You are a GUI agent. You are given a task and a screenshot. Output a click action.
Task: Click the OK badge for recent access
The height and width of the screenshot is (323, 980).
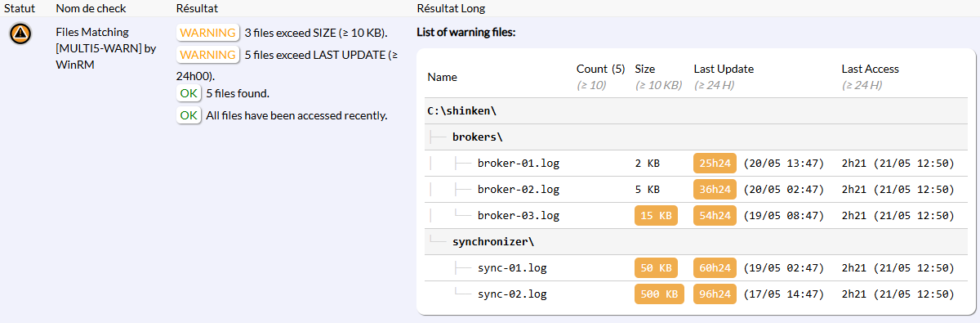pyautogui.click(x=189, y=115)
